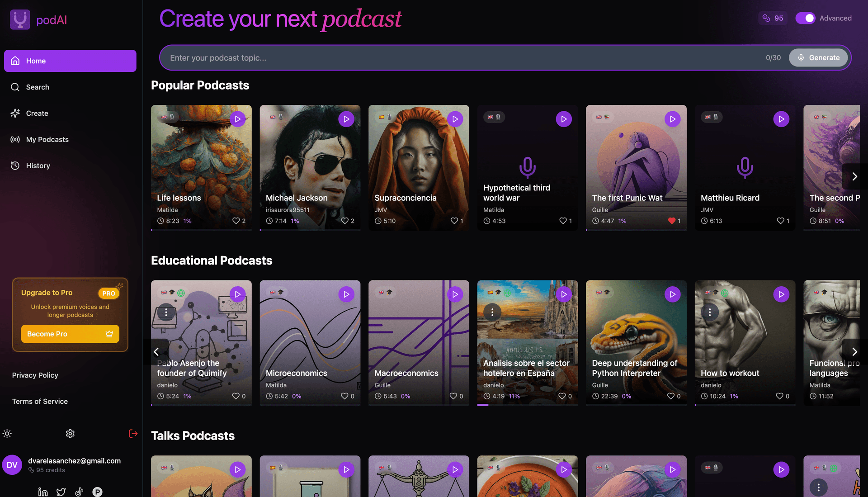The width and height of the screenshot is (868, 497).
Task: Open the Terms of Service link
Action: (40, 401)
